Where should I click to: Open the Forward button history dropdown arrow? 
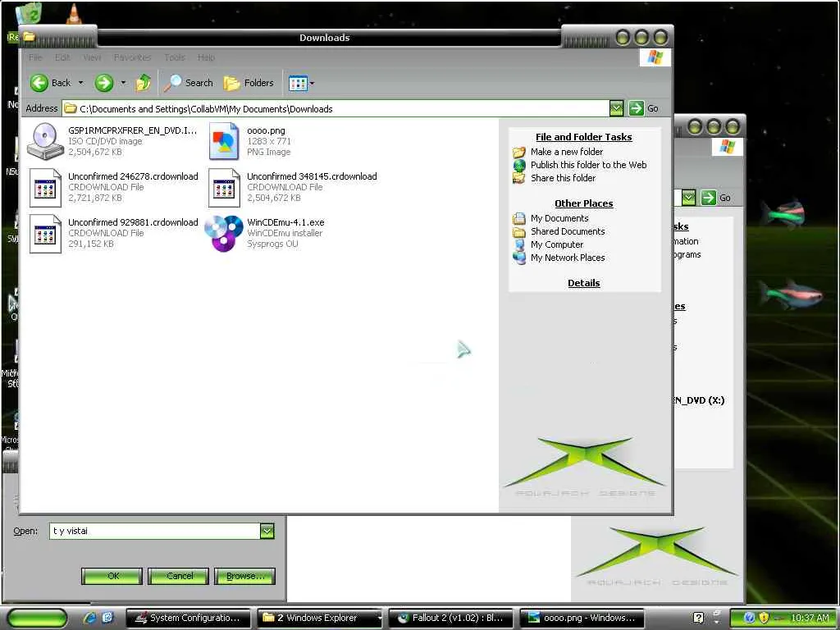[123, 83]
